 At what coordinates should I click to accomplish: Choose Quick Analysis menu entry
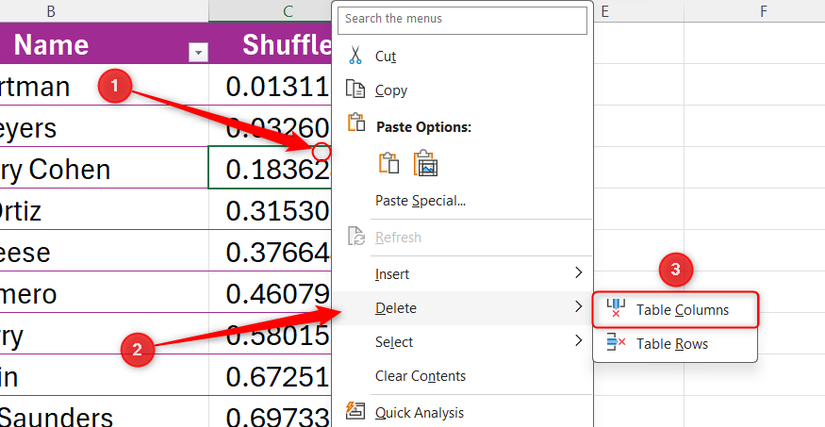(462, 412)
